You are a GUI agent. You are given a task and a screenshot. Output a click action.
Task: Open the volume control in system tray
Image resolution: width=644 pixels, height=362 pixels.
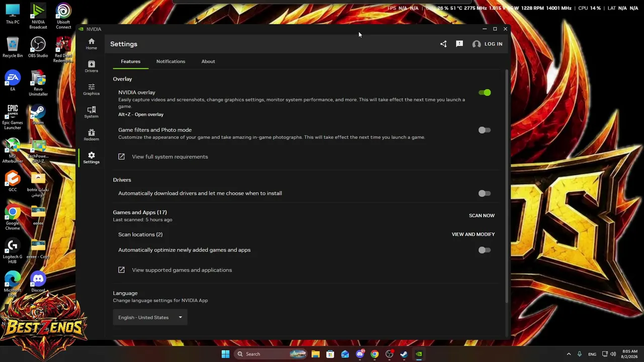coord(613,354)
